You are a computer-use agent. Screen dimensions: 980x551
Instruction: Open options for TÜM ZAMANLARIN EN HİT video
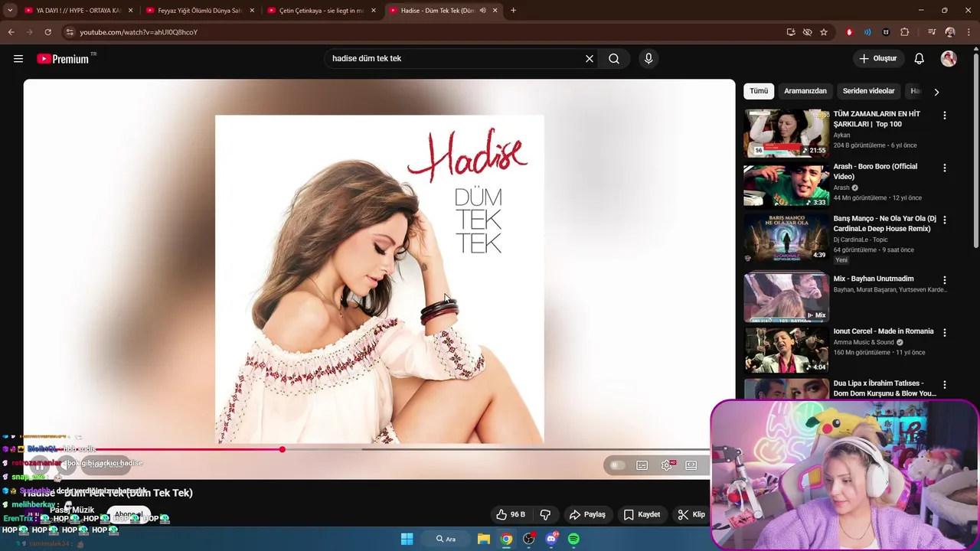(944, 116)
